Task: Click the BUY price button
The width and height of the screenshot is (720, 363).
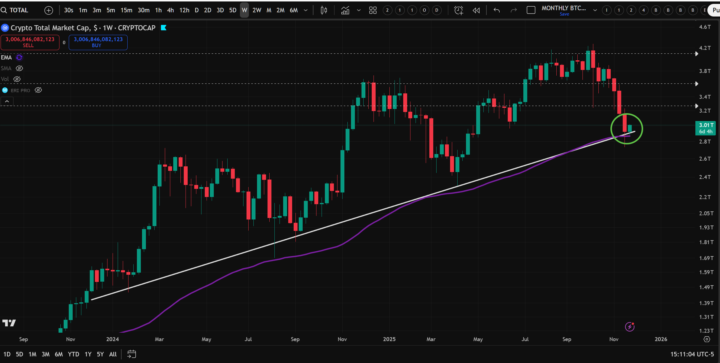Action: tap(98, 42)
